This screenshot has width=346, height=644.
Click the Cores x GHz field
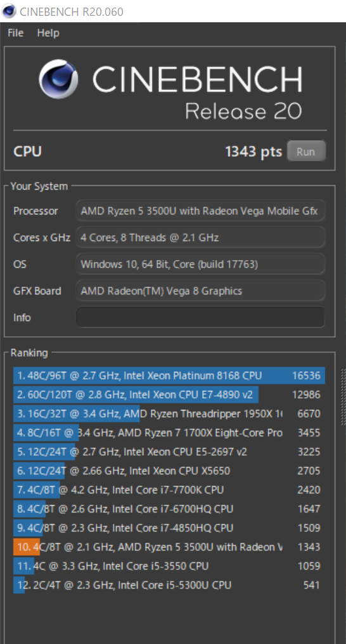point(201,237)
